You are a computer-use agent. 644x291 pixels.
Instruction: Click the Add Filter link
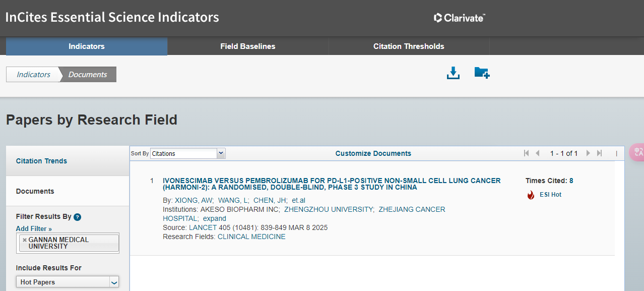pyautogui.click(x=34, y=228)
